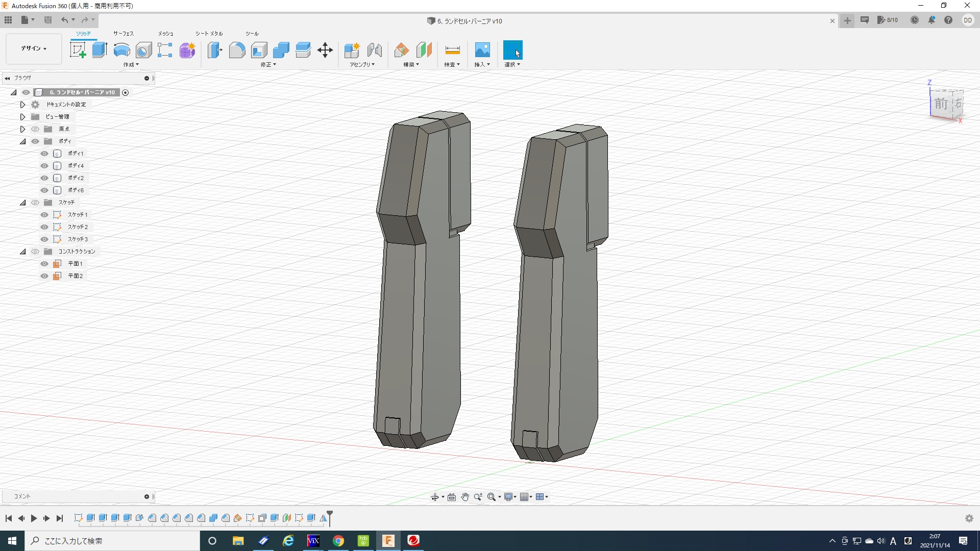980x551 pixels.
Task: Hide ボディ1 using its eye icon
Action: 44,154
